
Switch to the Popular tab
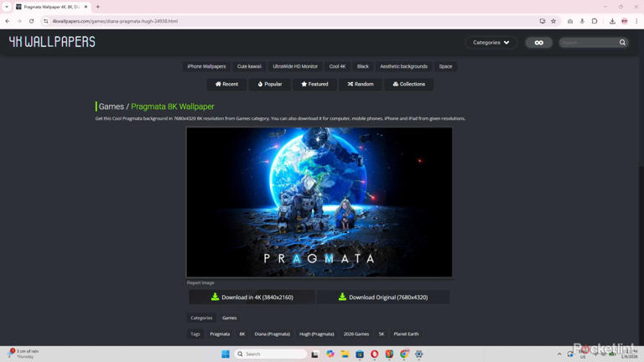(269, 84)
